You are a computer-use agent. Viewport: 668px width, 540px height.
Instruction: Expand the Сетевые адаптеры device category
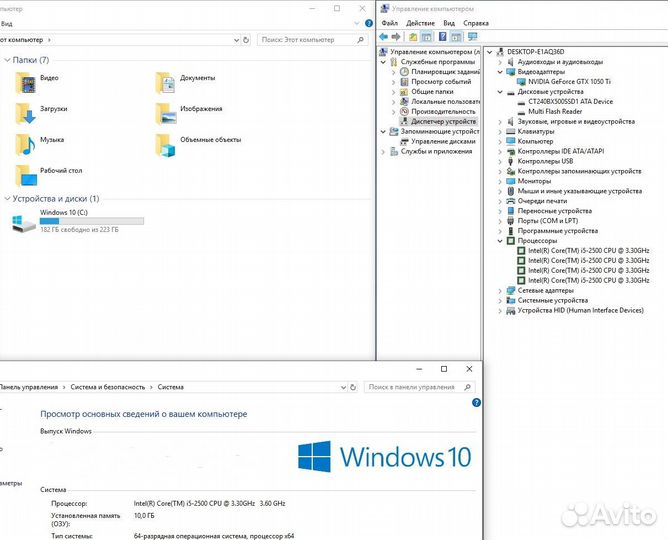(x=501, y=291)
